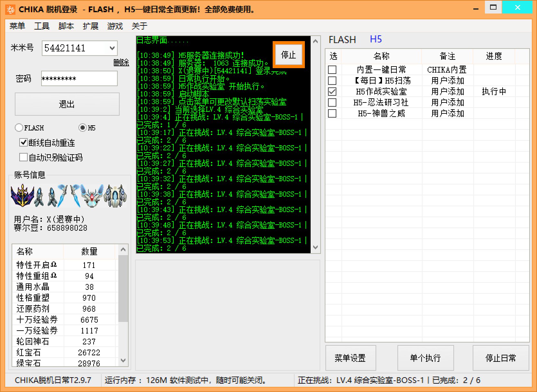Click the first purple winged mech avatar

pyautogui.click(x=22, y=195)
